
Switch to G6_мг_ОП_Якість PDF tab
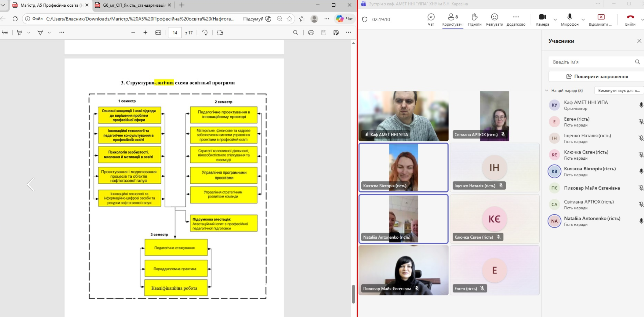(134, 5)
